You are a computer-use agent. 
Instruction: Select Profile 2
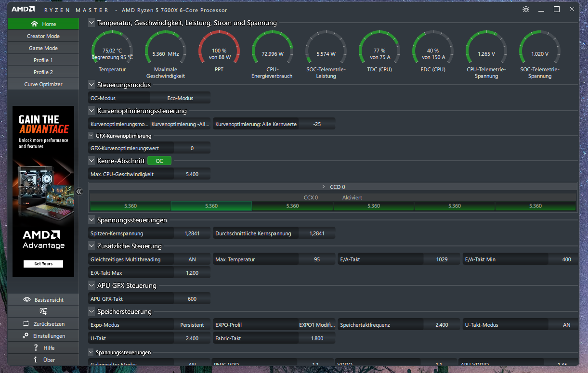[x=43, y=72]
